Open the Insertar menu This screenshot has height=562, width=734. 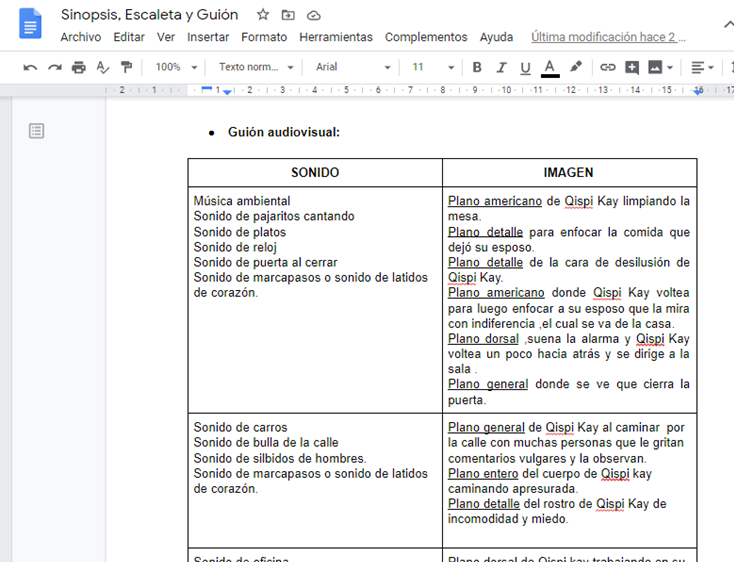tap(208, 37)
